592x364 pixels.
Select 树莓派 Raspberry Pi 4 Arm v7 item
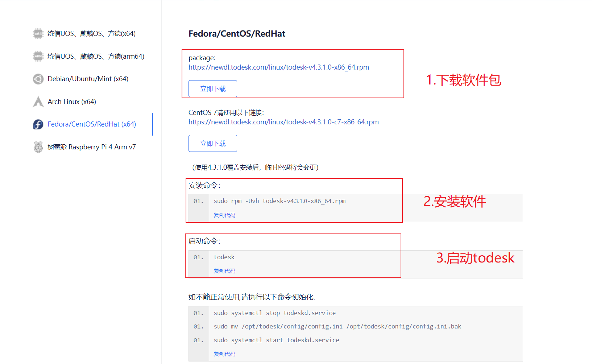click(92, 147)
